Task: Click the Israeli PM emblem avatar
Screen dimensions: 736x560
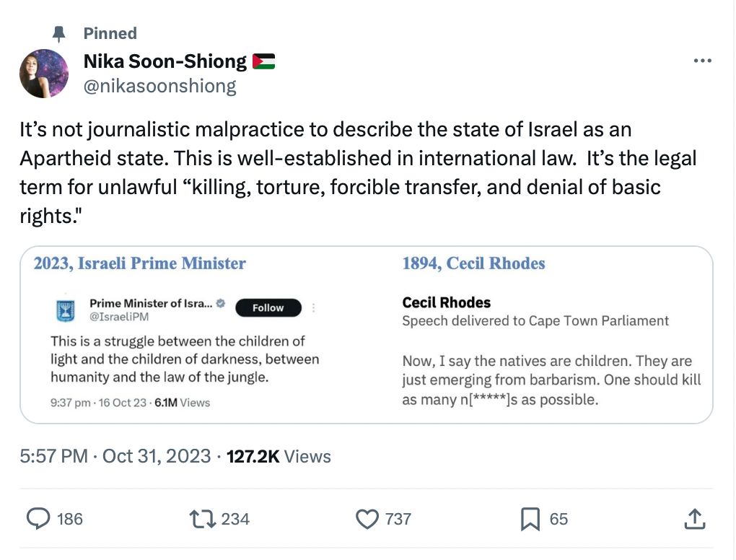Action: click(66, 310)
